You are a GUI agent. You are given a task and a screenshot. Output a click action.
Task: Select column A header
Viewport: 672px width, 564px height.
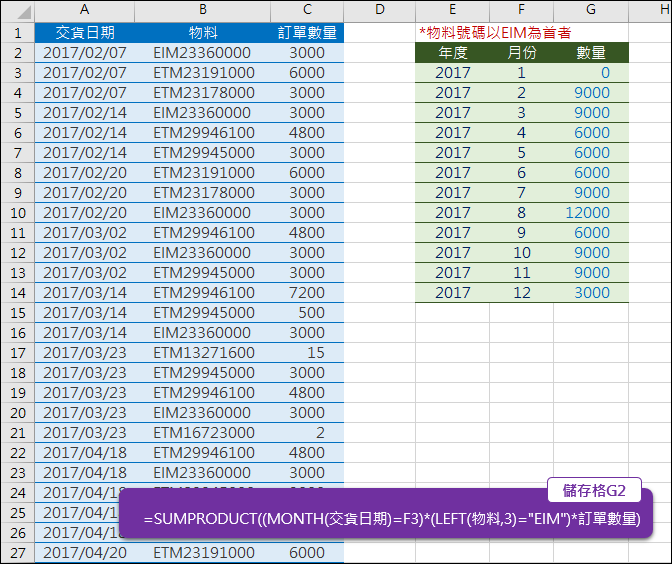[x=84, y=10]
